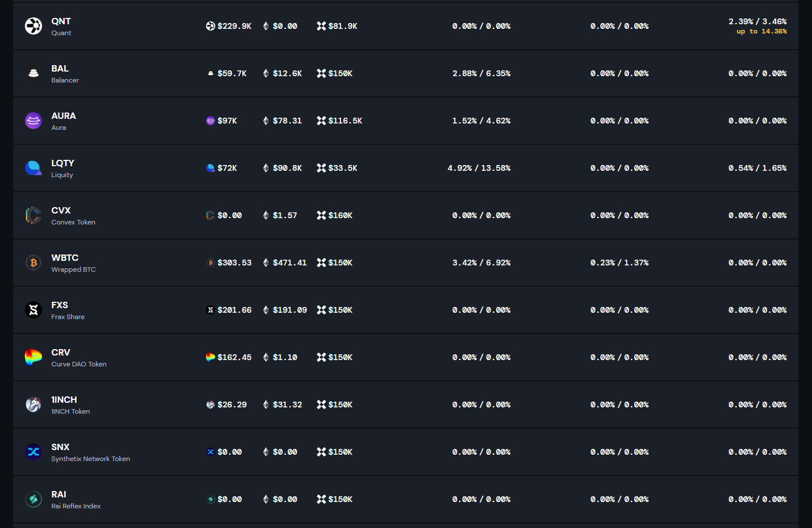
Task: Click the $1.10 value in CRV row
Action: pyautogui.click(x=285, y=357)
